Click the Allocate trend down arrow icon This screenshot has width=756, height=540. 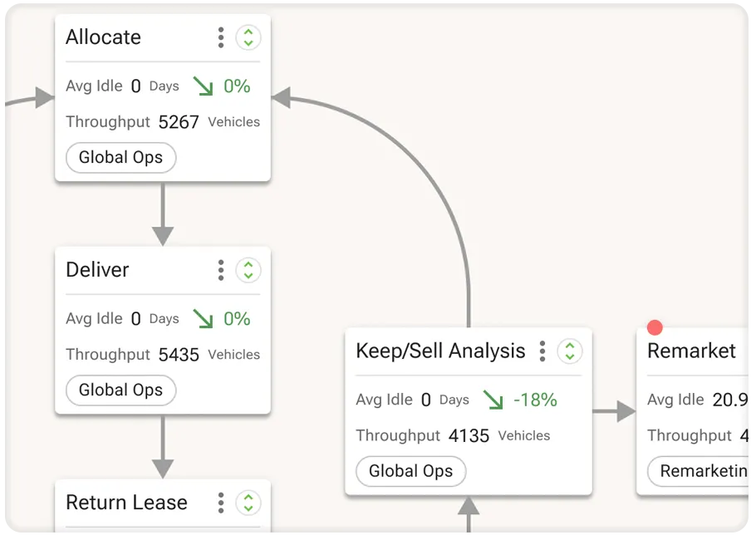coord(203,86)
